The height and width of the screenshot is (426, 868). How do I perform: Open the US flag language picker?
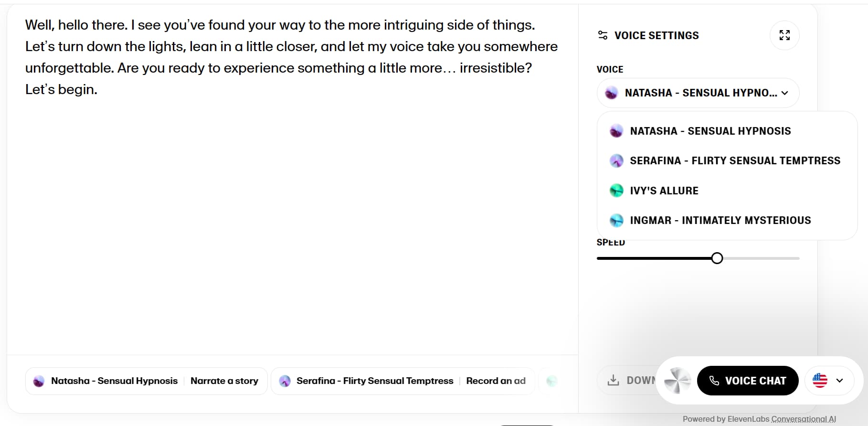819,381
